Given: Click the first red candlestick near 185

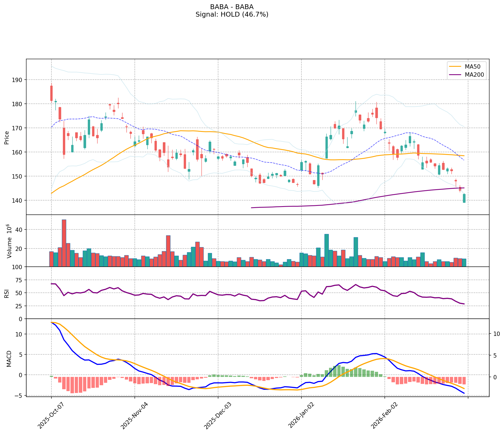Looking at the screenshot, I should pyautogui.click(x=51, y=93).
